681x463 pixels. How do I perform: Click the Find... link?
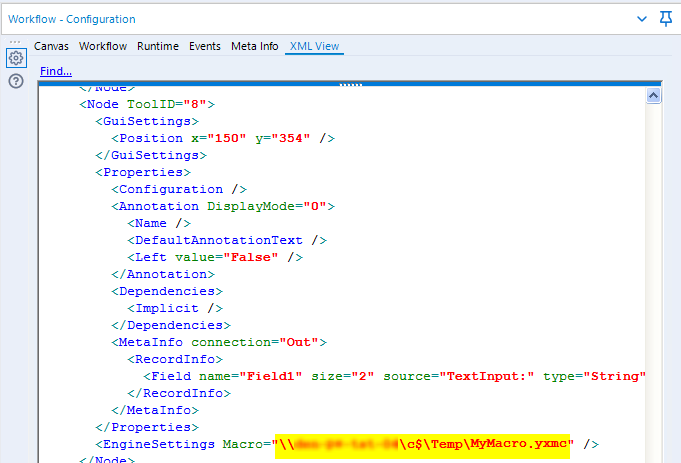tap(56, 71)
